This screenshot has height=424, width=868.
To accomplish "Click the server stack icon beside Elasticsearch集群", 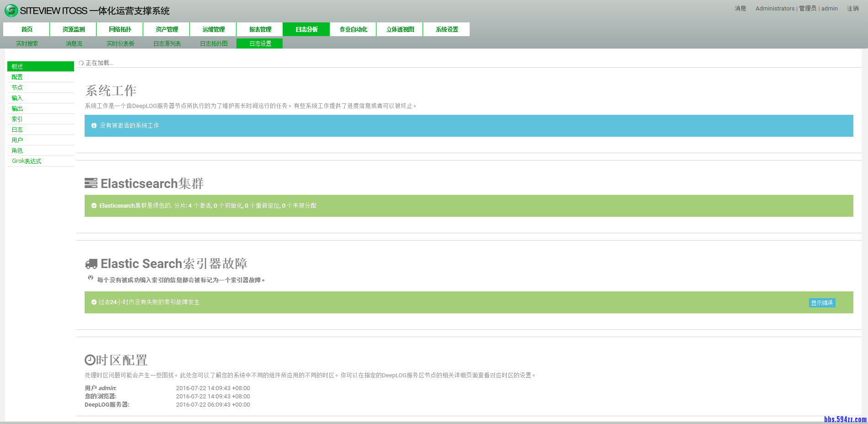I will pos(91,183).
